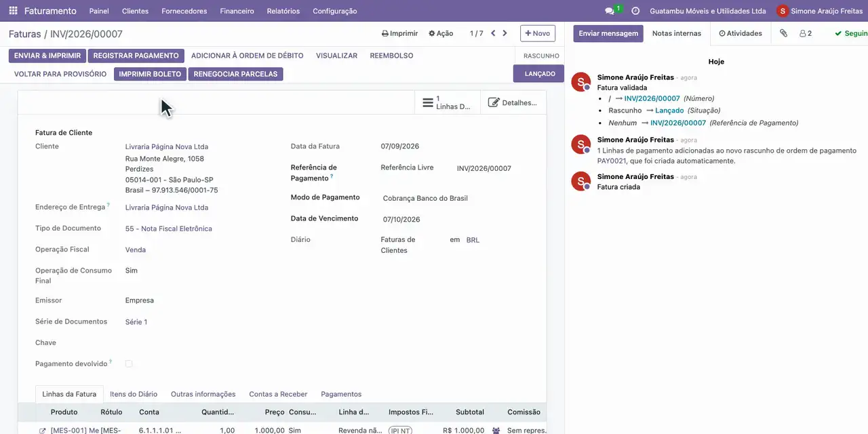The width and height of the screenshot is (868, 434).
Task: Open the conversations icon with badge 1
Action: (612, 11)
